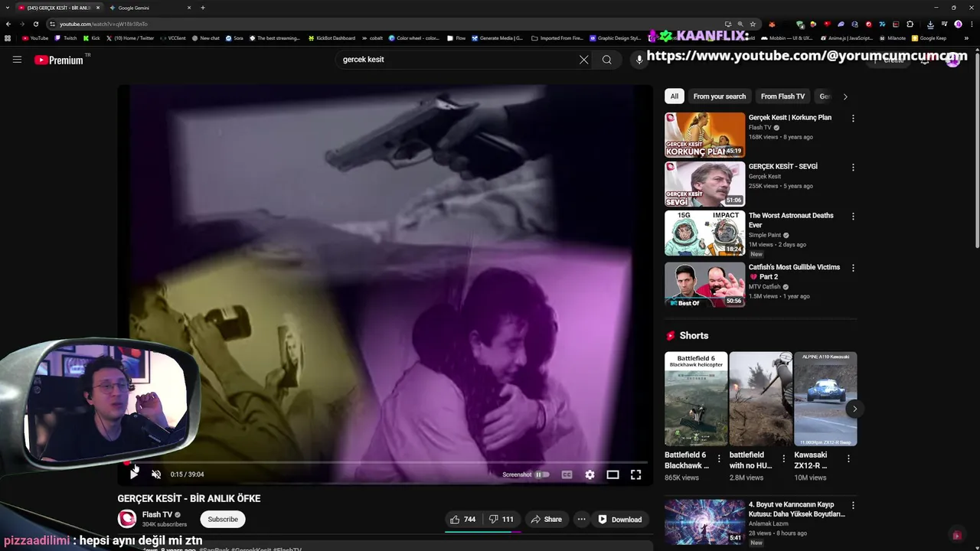Open player settings gear
Image resolution: width=980 pixels, height=551 pixels.
click(x=590, y=474)
